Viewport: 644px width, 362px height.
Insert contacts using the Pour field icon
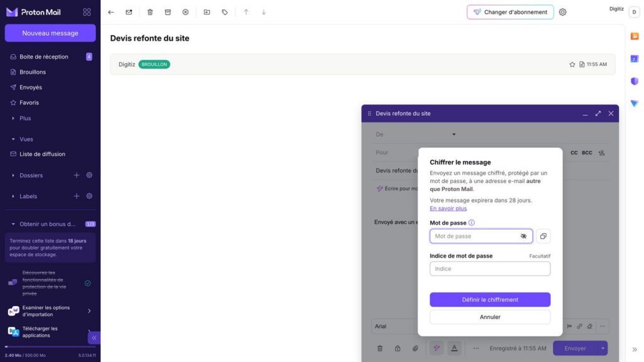click(x=602, y=153)
